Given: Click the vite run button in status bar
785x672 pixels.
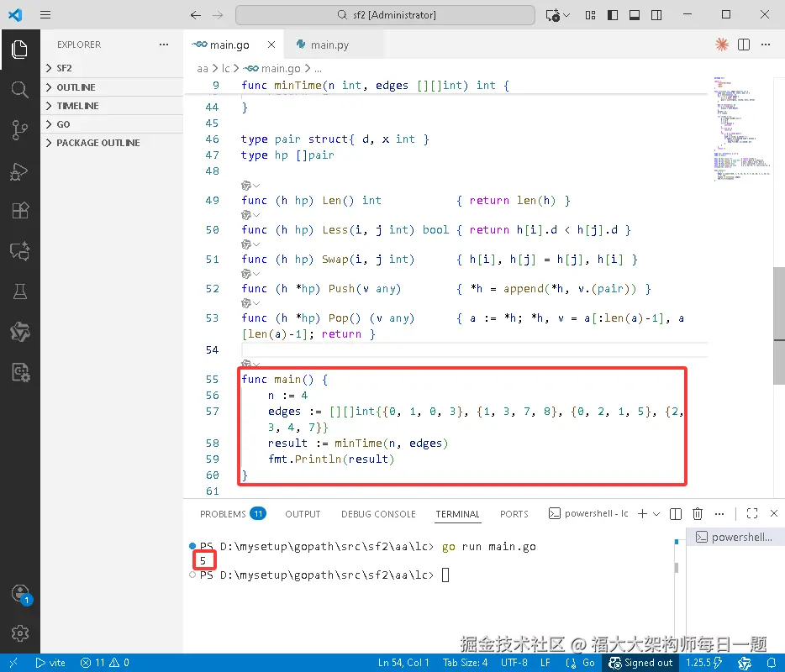Looking at the screenshot, I should pos(50,663).
